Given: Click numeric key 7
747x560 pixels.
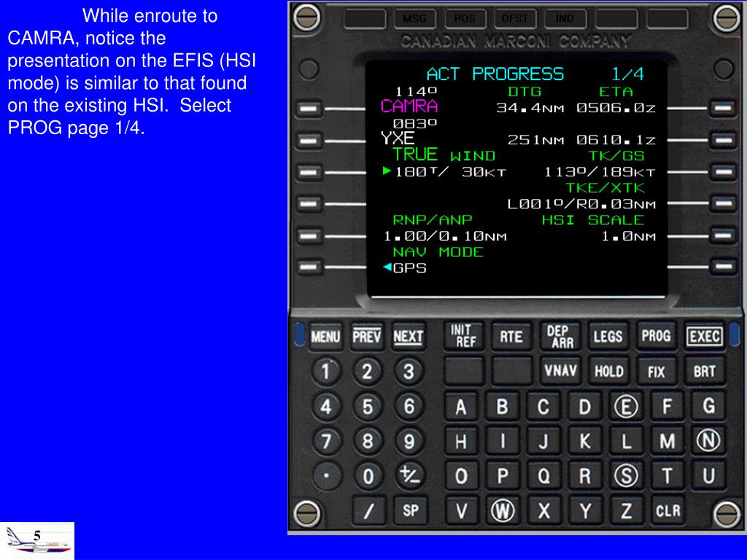Looking at the screenshot, I should [x=326, y=441].
